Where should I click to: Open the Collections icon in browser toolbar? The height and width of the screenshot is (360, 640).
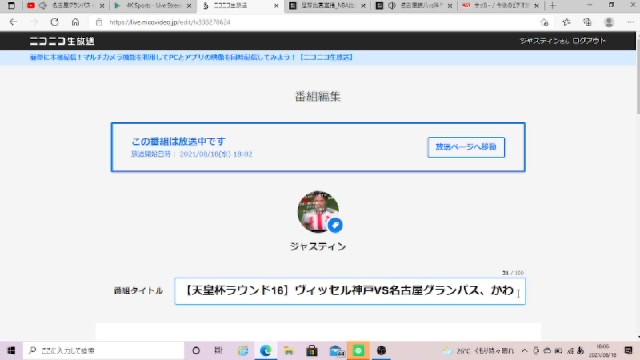pos(587,22)
